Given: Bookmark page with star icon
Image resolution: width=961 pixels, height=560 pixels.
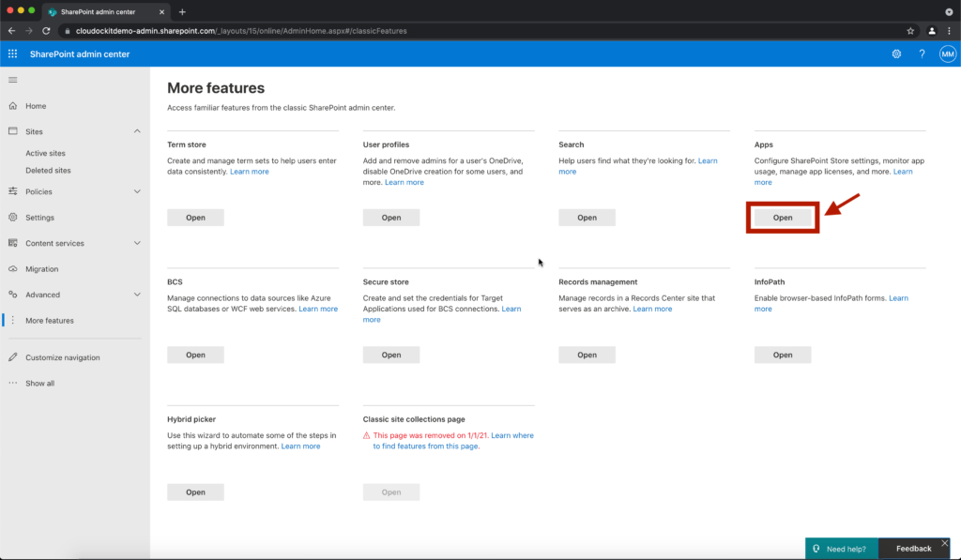Looking at the screenshot, I should coord(910,31).
